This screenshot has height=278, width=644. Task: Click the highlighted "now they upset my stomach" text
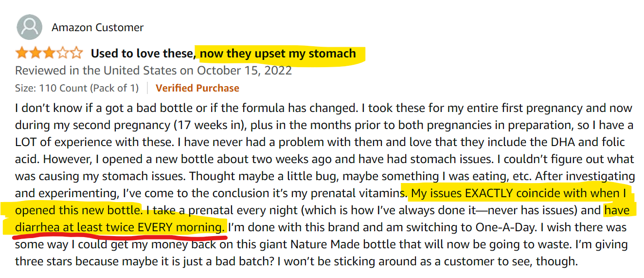coord(278,54)
